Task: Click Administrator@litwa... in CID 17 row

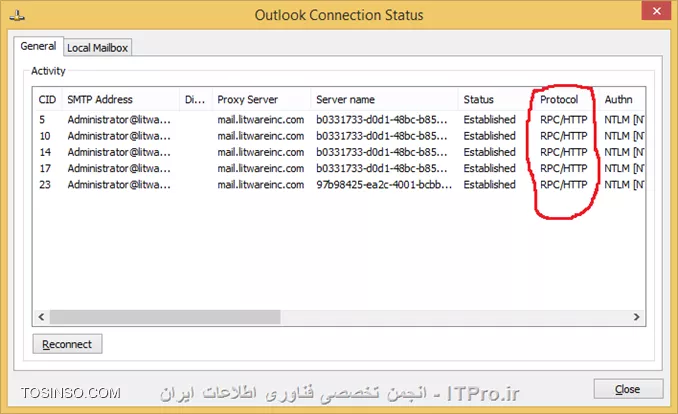Action: [119, 168]
